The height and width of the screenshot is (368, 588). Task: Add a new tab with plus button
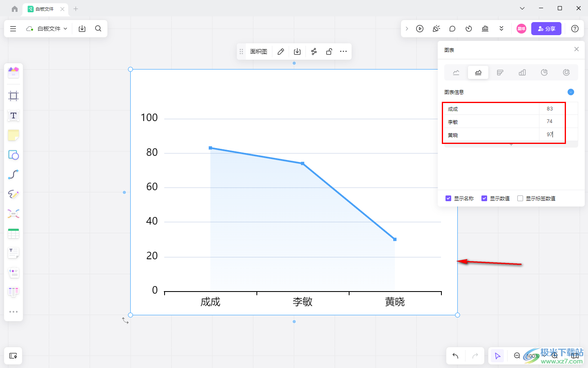(x=76, y=9)
